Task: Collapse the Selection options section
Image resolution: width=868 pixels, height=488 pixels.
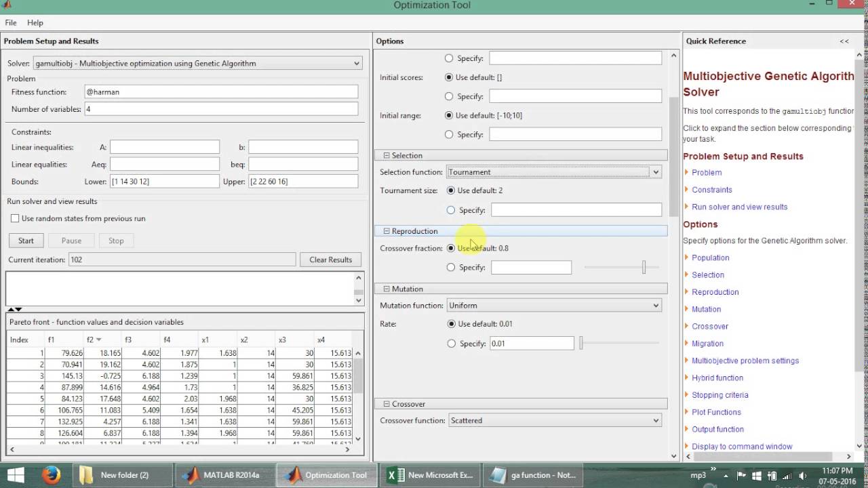Action: click(x=387, y=155)
